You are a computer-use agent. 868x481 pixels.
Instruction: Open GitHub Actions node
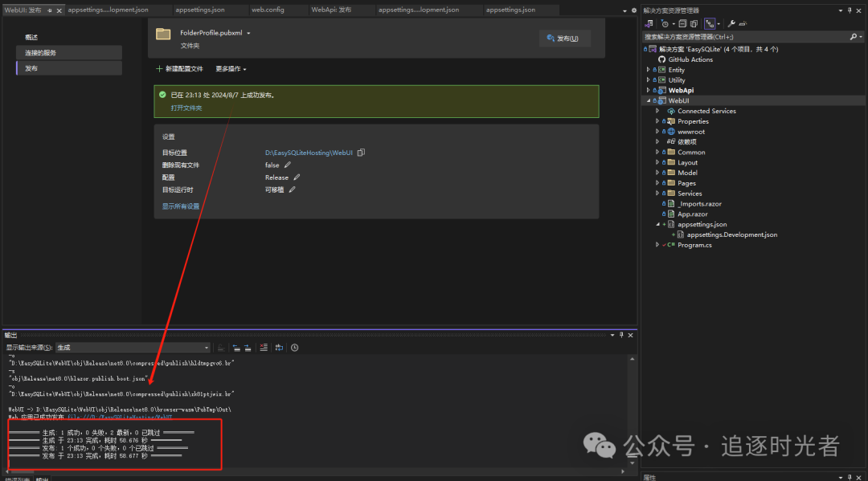pos(690,59)
